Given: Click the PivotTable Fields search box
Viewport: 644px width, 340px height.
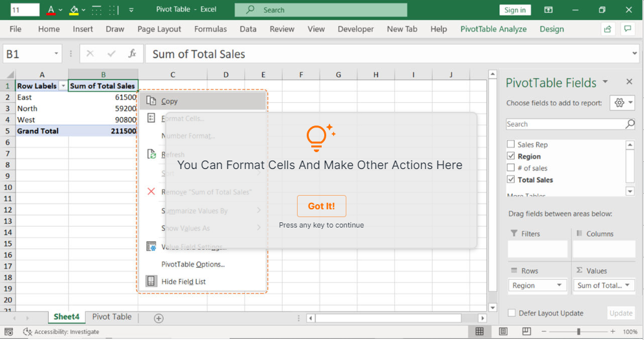Looking at the screenshot, I should click(x=570, y=124).
